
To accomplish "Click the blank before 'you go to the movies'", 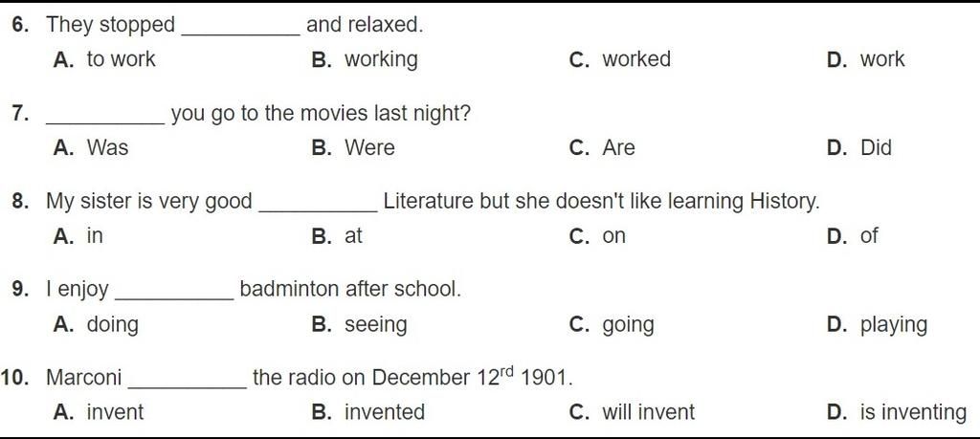I will point(105,117).
